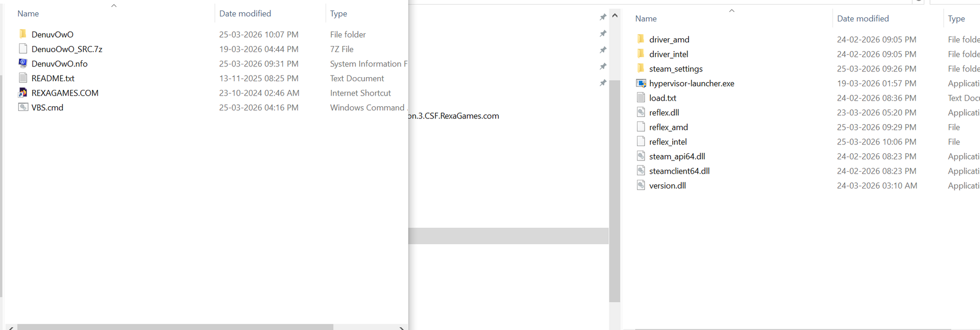Click the hypervisor-launcher.exe application icon
This screenshot has height=330, width=980.
pos(641,83)
